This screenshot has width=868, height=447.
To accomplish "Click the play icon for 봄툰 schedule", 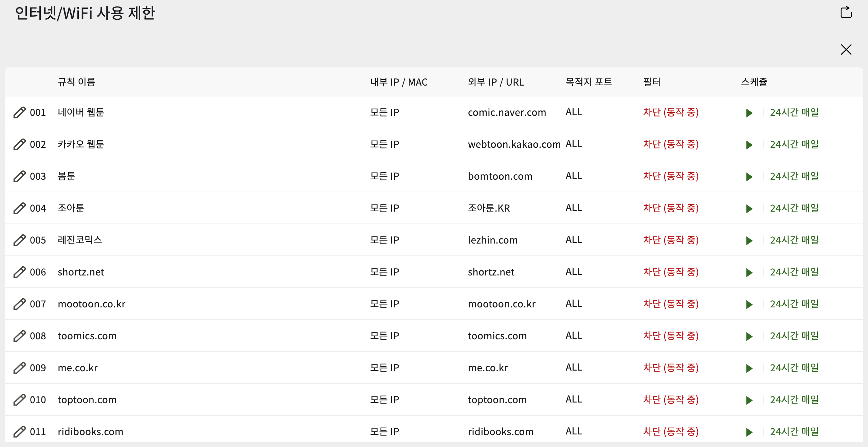I will pos(749,177).
